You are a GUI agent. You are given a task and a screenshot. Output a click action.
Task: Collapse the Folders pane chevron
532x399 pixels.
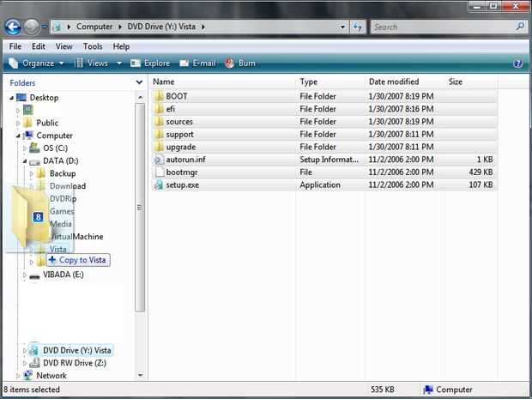[139, 82]
